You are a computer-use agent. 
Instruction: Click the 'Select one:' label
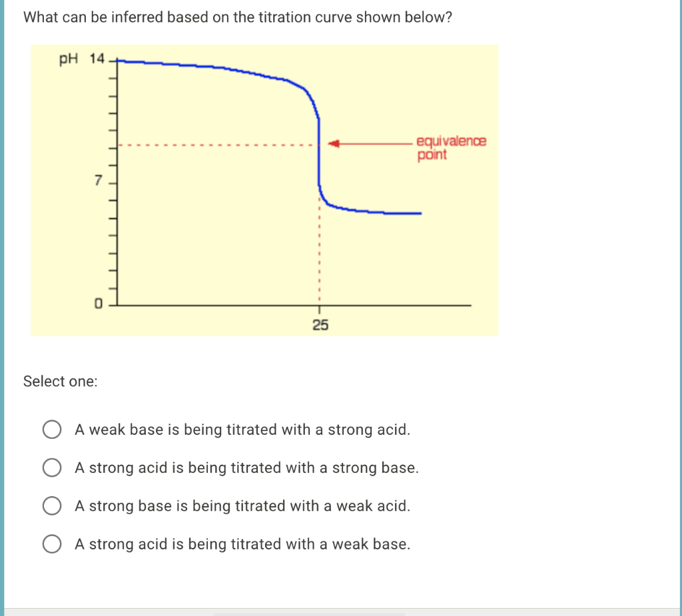pos(61,381)
